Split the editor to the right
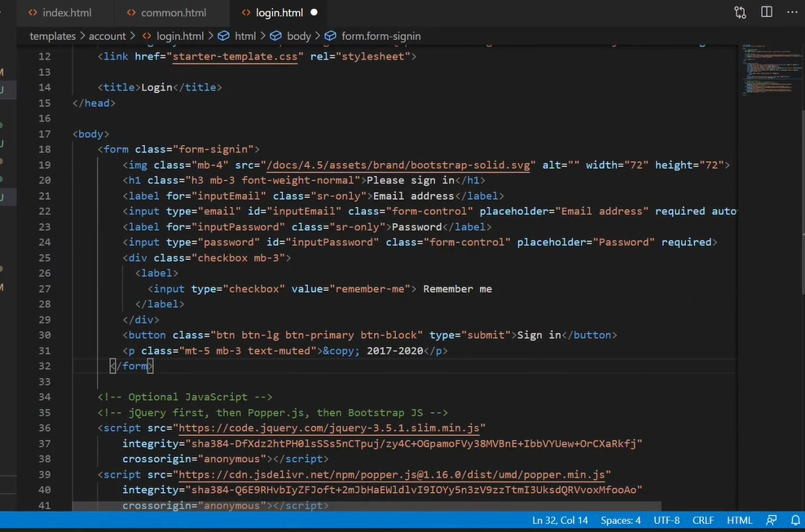 pos(767,12)
